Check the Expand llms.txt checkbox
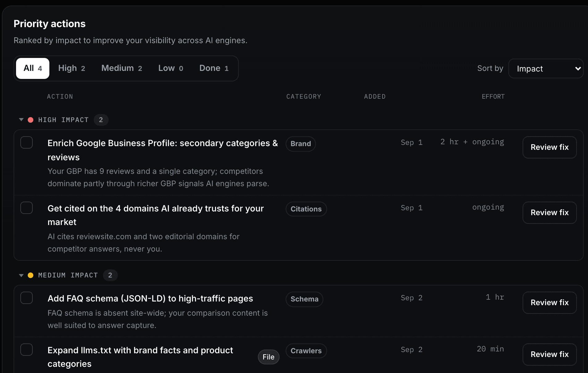The height and width of the screenshot is (373, 588). (27, 350)
